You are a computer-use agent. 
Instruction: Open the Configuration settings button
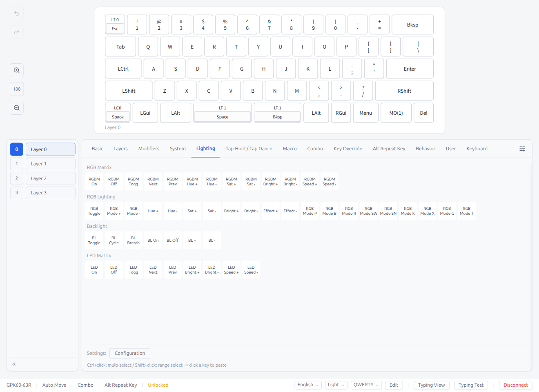point(130,353)
